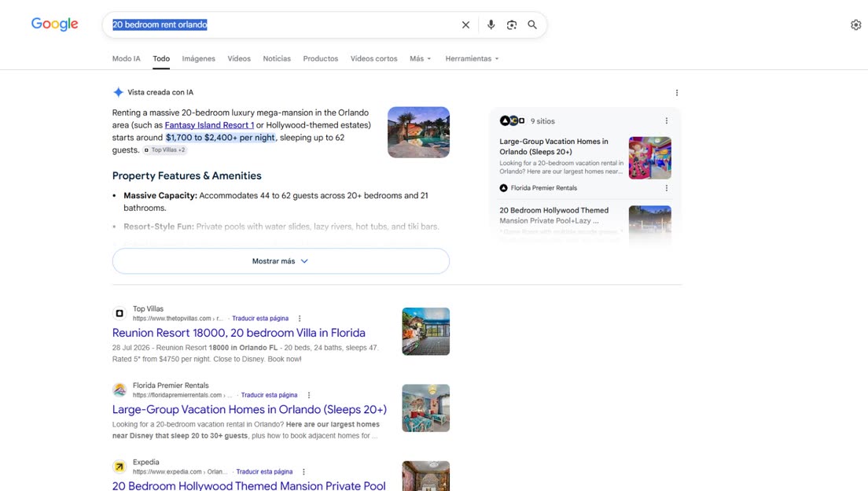Image resolution: width=868 pixels, height=491 pixels.
Task: Expand the Más dropdown
Action: pyautogui.click(x=420, y=59)
